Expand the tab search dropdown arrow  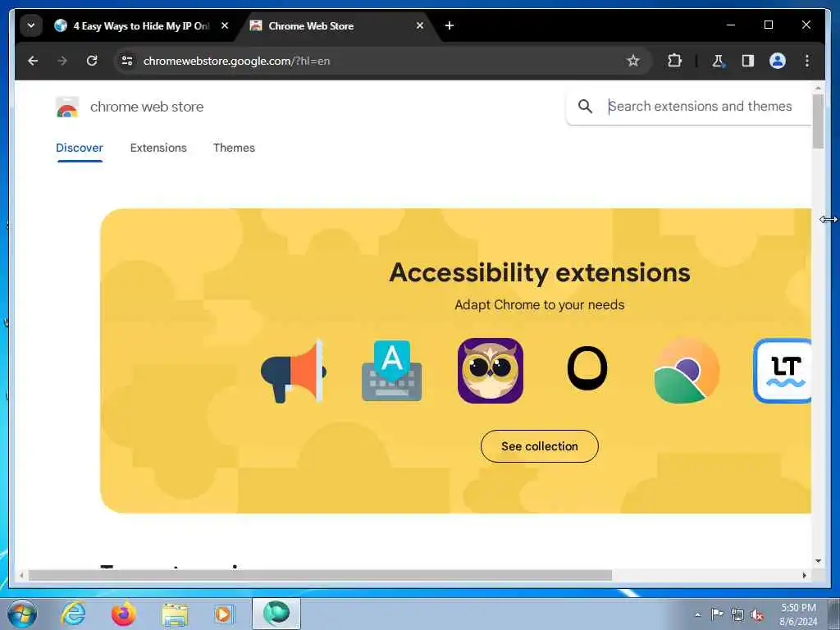31,25
